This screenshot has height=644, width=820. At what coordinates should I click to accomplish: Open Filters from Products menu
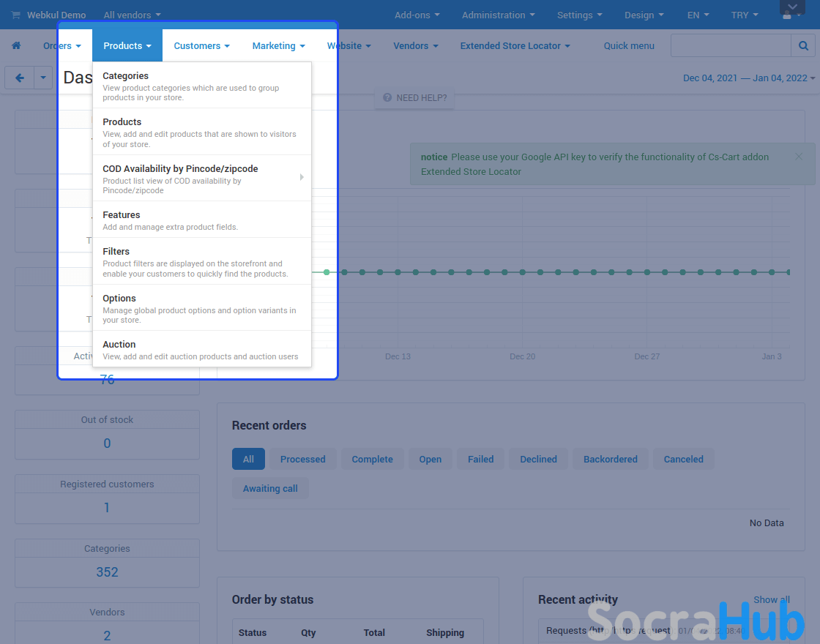(116, 252)
